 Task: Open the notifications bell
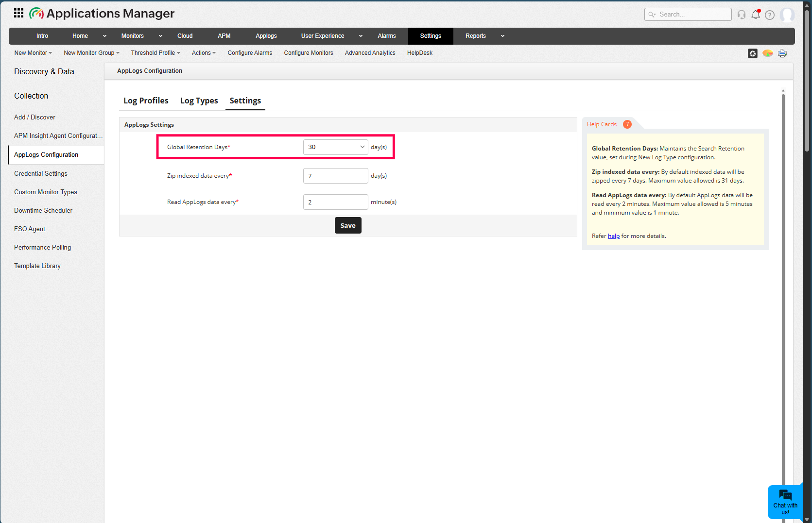coord(756,15)
